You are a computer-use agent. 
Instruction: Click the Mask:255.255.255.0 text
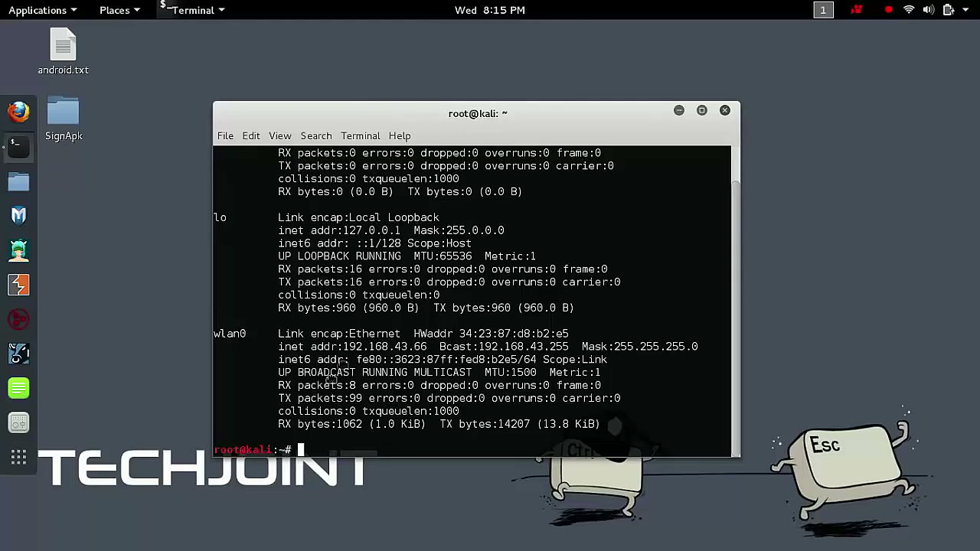coord(639,347)
